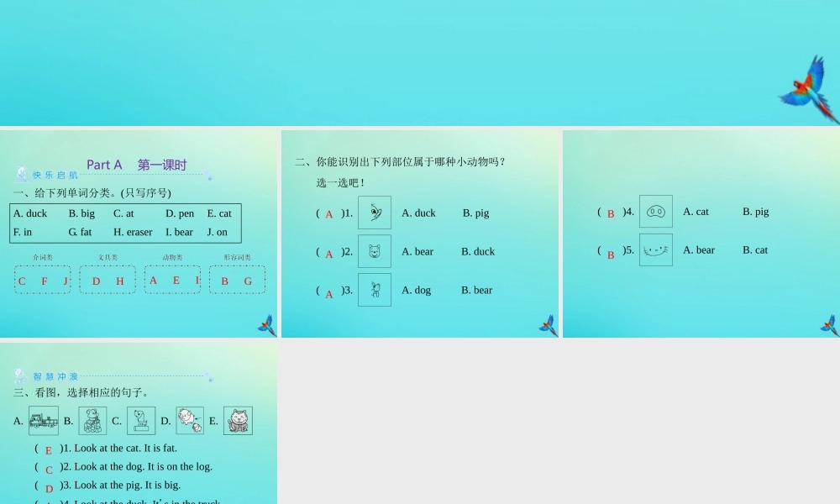Choose option 'B. pig' for question 1
The image size is (840, 504).
pos(475,213)
